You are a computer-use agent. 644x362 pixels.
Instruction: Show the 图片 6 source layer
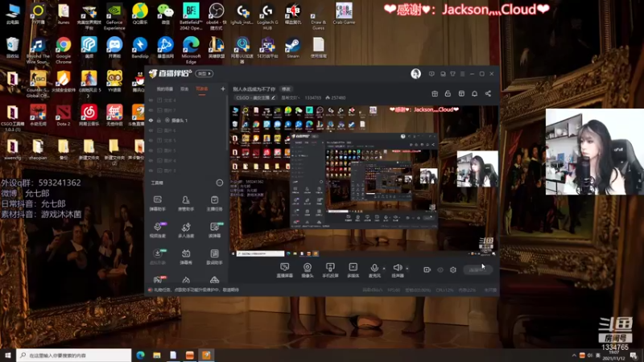coord(151,130)
